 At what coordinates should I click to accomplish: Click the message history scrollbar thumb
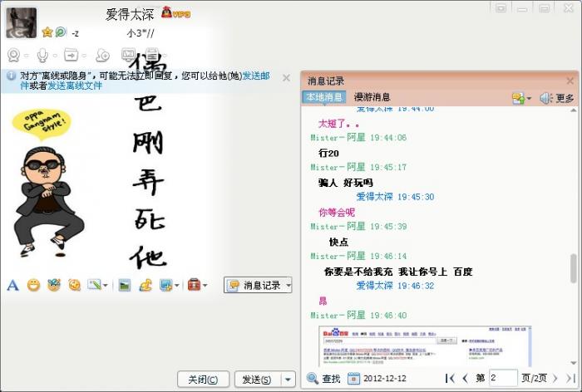click(574, 268)
